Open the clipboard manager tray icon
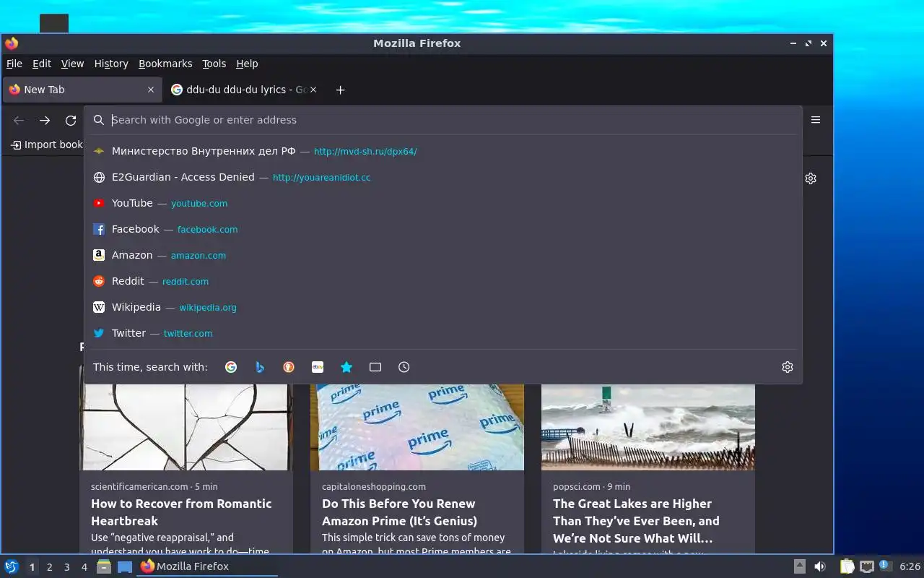 [x=847, y=566]
